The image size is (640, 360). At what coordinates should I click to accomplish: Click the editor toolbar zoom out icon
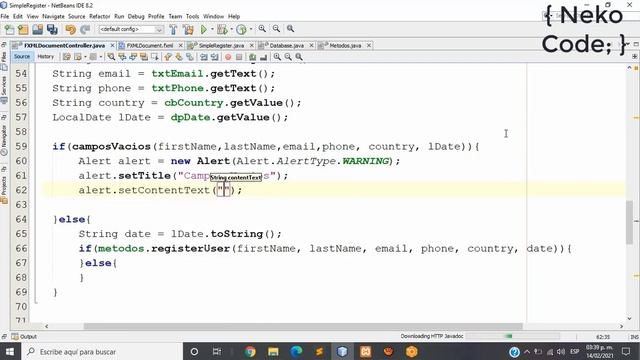(x=288, y=57)
